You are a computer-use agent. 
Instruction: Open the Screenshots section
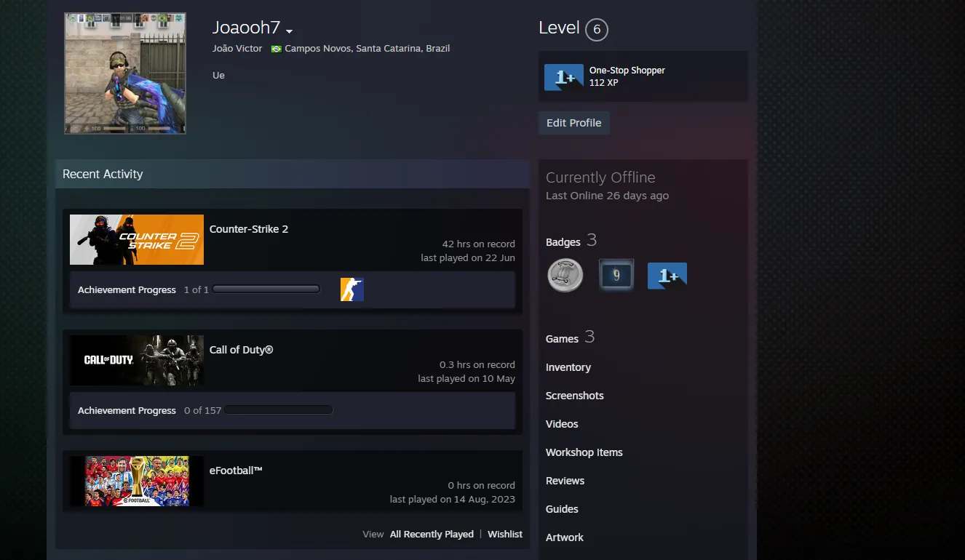point(575,396)
